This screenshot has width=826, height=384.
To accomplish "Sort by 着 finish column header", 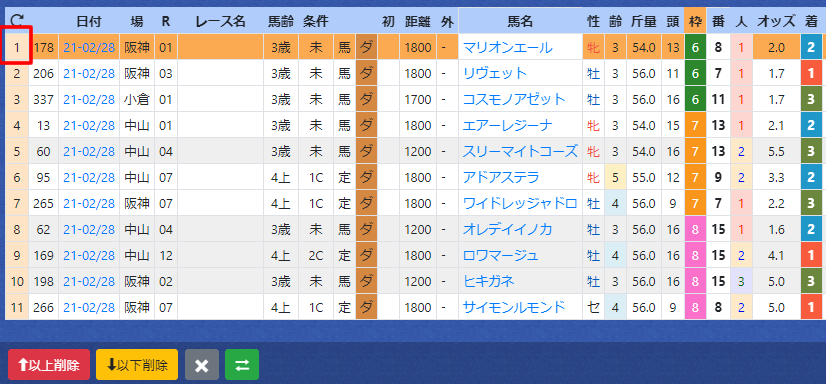I will pyautogui.click(x=812, y=22).
